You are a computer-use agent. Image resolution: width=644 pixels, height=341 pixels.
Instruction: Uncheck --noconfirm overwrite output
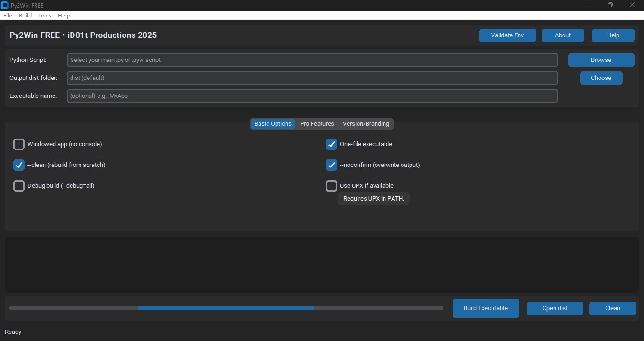(x=331, y=165)
